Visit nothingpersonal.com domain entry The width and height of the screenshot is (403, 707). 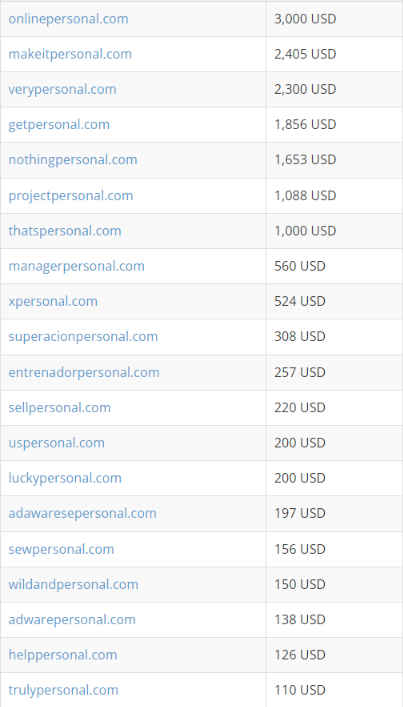click(73, 160)
